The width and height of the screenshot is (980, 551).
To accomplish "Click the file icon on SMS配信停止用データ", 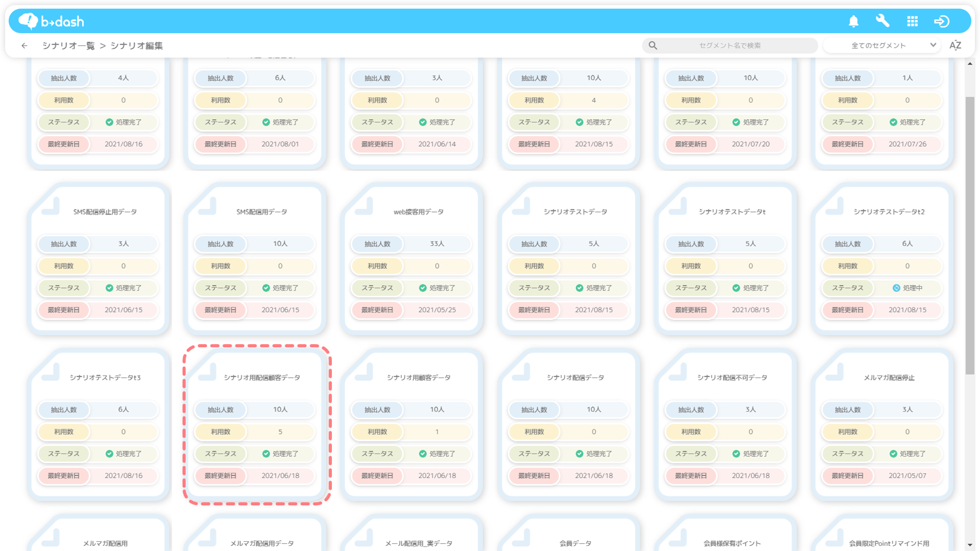I will [x=50, y=206].
